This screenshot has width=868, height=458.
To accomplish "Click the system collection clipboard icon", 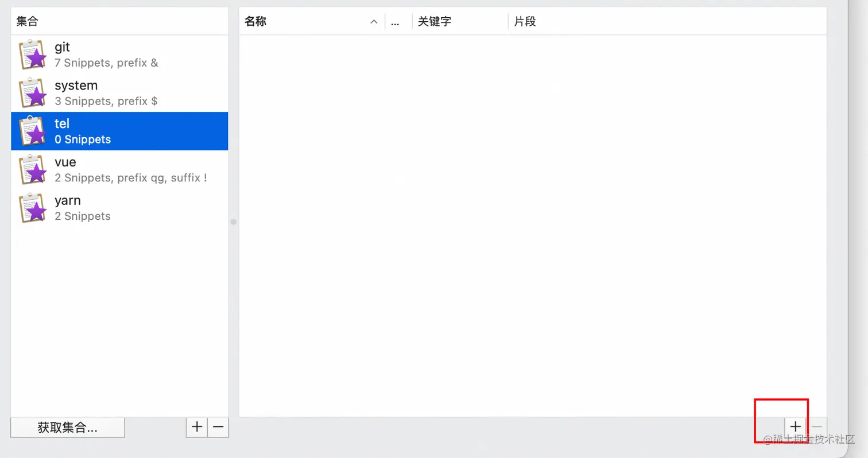I will click(33, 92).
